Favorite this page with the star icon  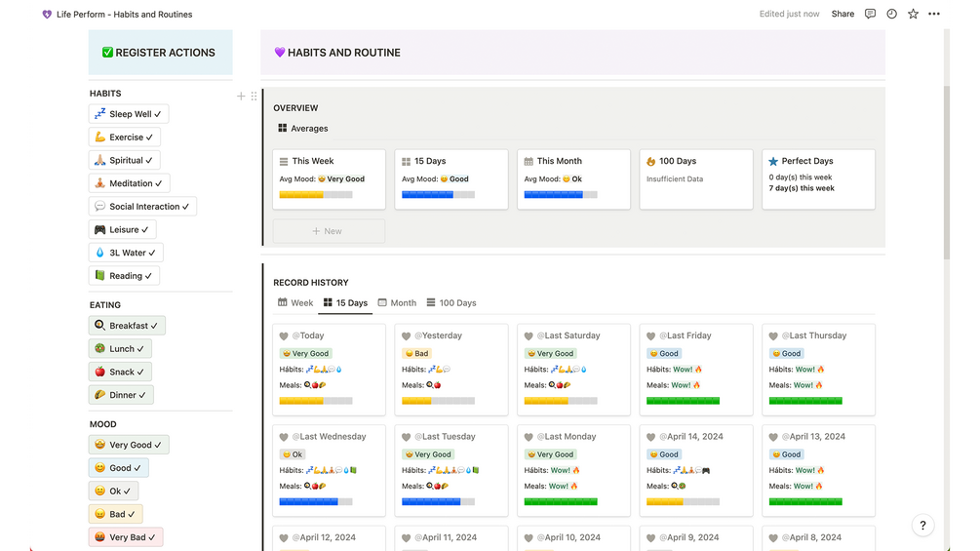click(x=913, y=14)
